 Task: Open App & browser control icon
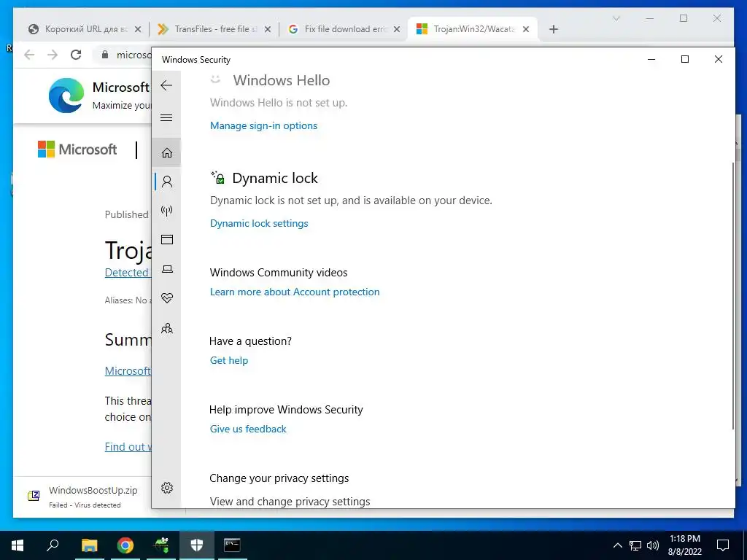[167, 239]
